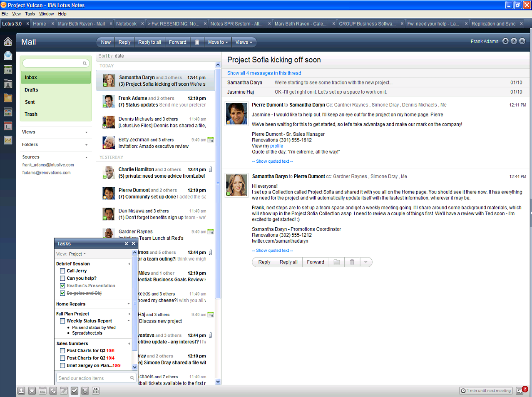
Task: Click the trash icon below the message
Action: (352, 262)
